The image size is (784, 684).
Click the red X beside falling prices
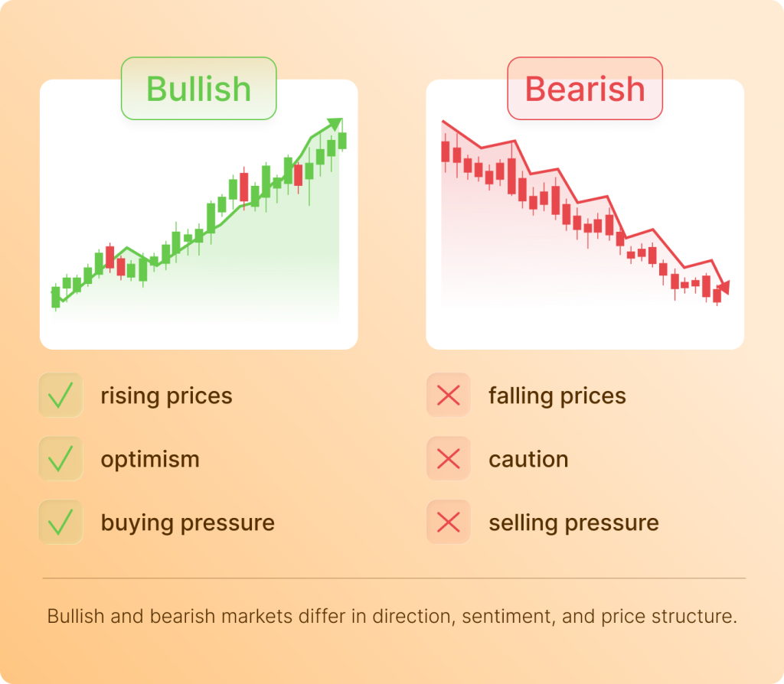point(448,396)
